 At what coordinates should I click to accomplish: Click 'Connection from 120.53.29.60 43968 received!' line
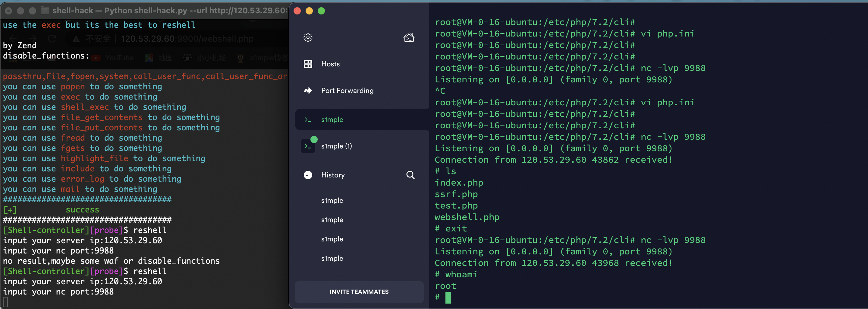coord(554,263)
